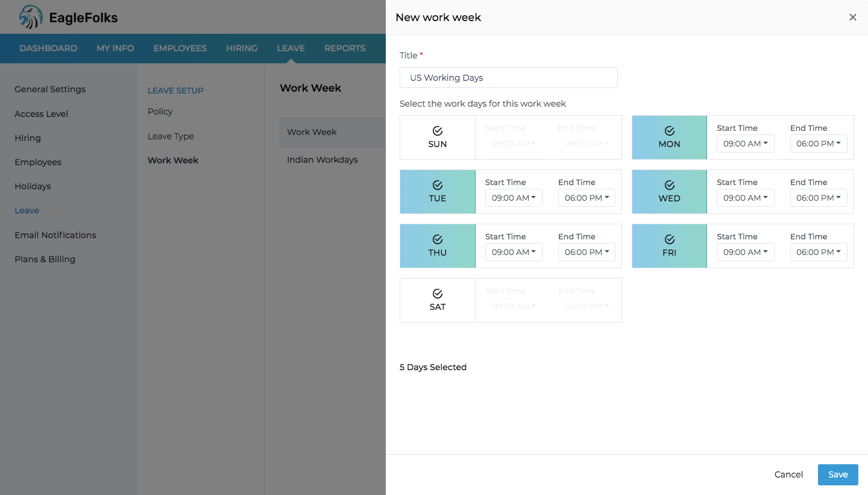Open THU End Time dropdown
The width and height of the screenshot is (868, 495).
pyautogui.click(x=587, y=252)
